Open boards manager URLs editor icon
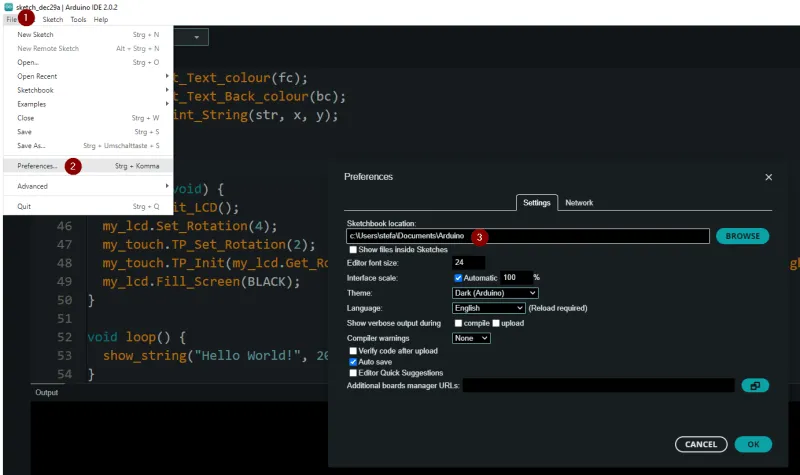 (755, 385)
